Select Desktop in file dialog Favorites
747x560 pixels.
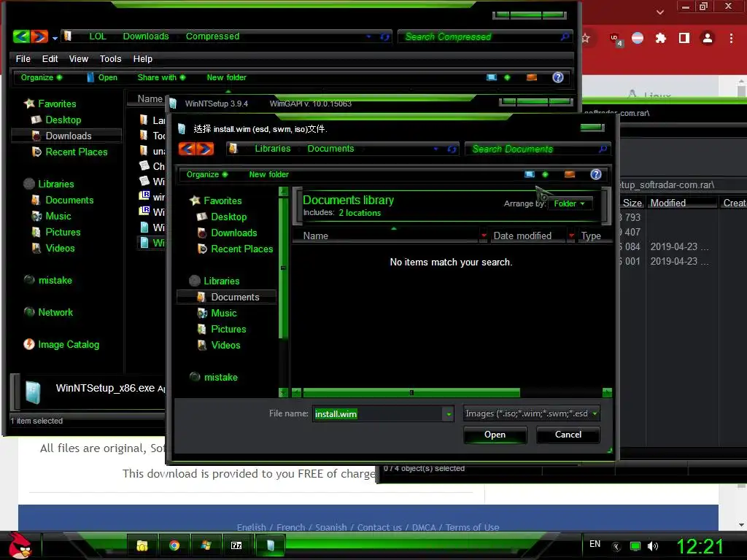click(228, 217)
